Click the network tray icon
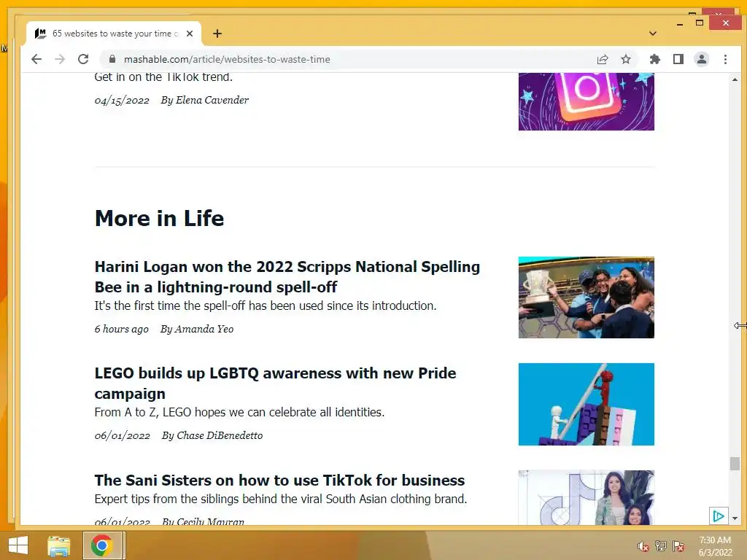Image resolution: width=747 pixels, height=560 pixels. [x=660, y=546]
